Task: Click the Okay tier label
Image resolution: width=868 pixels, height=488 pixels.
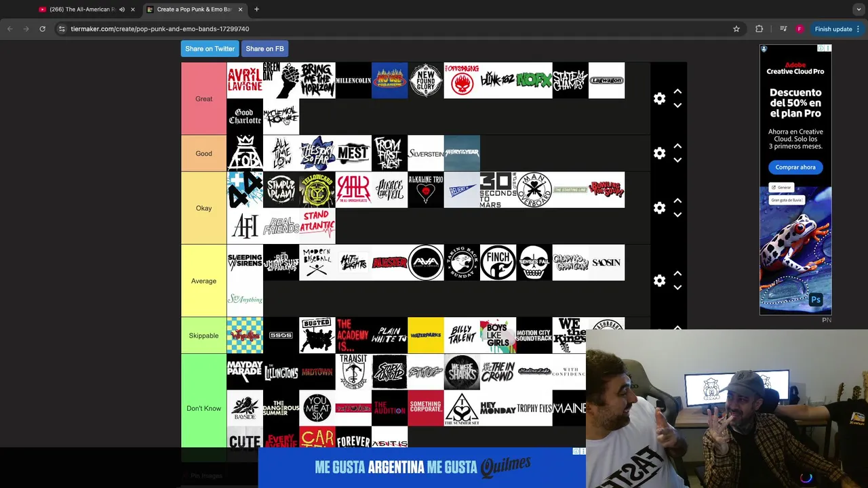Action: pyautogui.click(x=203, y=208)
